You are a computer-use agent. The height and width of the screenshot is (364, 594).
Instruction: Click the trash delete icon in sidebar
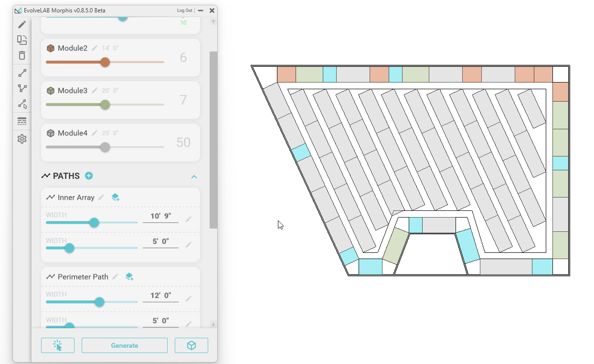click(22, 55)
